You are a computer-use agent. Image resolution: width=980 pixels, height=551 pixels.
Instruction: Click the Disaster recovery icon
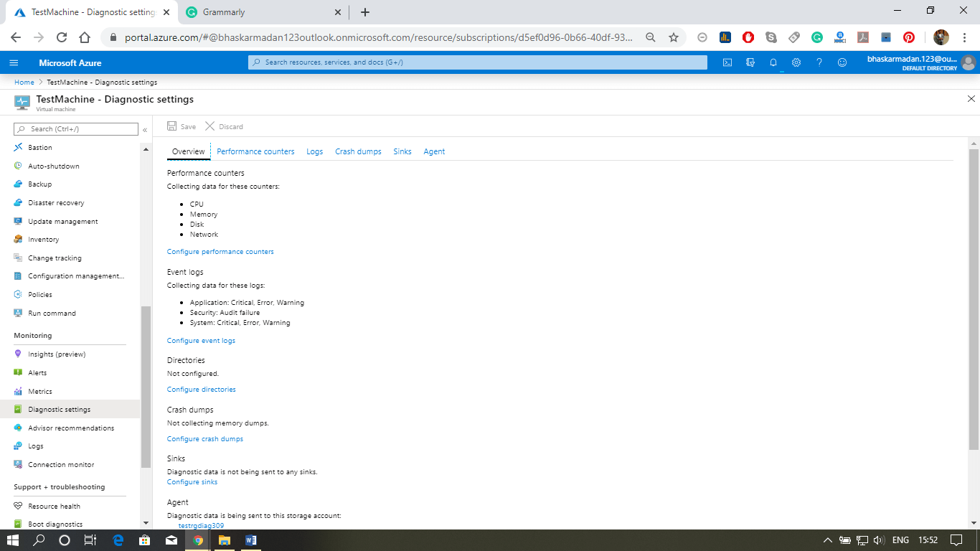click(x=18, y=202)
